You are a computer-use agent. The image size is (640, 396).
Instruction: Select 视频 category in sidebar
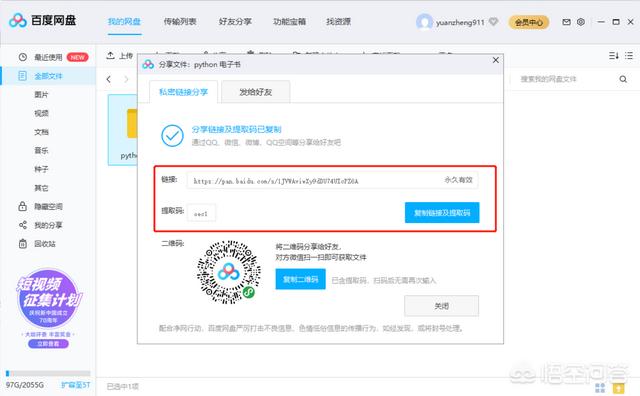[41, 113]
